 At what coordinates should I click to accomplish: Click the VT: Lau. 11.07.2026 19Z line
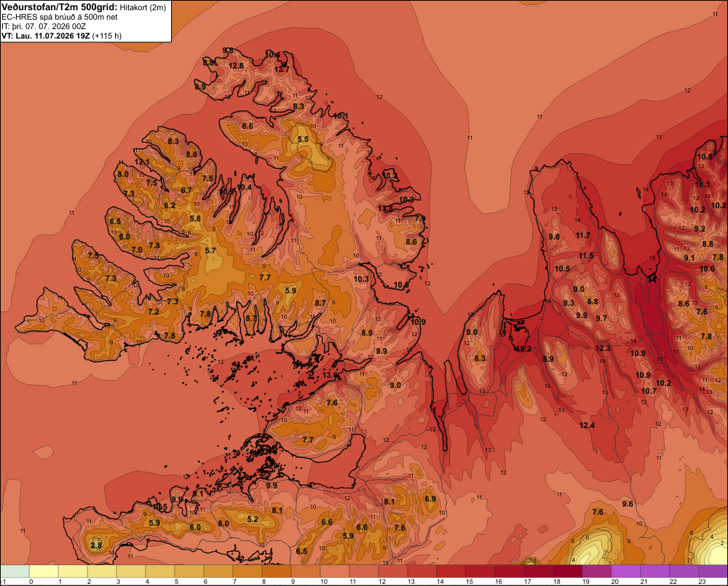61,36
